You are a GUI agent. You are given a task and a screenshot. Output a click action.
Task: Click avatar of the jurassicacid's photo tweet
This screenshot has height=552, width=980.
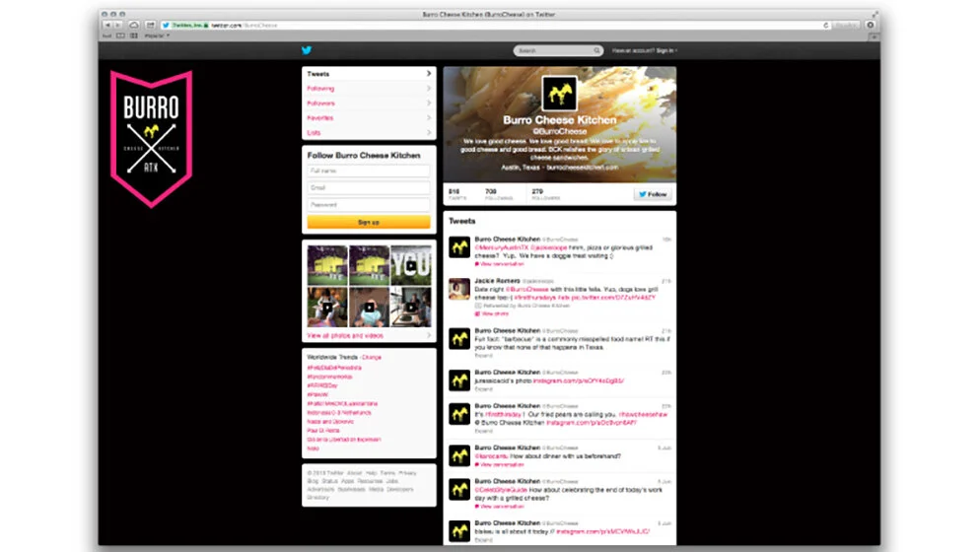tap(459, 380)
